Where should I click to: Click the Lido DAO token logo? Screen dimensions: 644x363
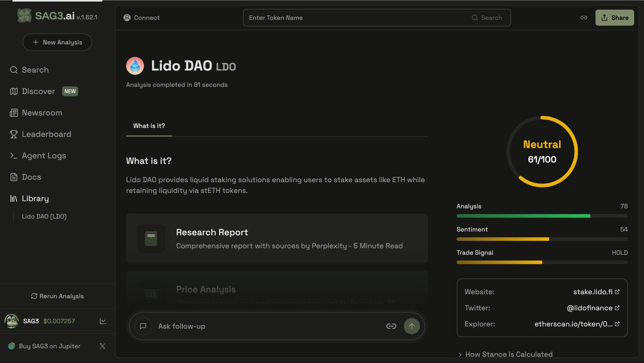[135, 66]
